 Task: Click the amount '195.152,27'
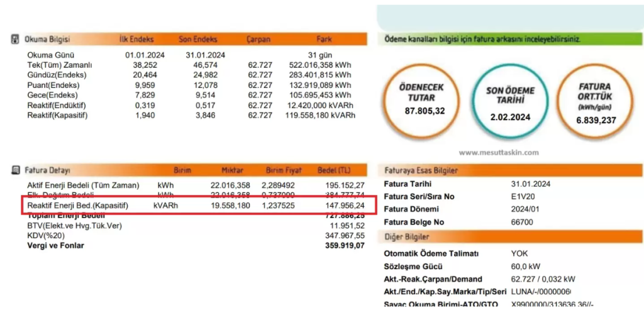point(345,185)
